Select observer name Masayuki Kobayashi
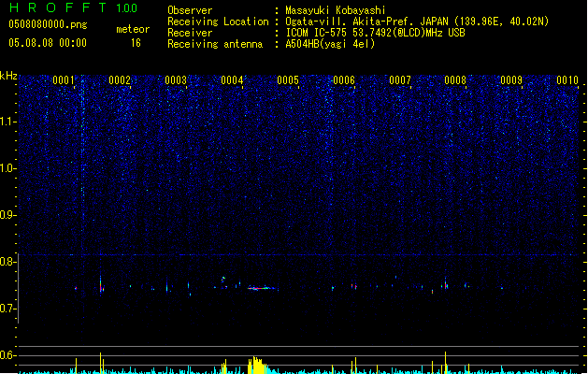Viewport: 588px width, 374px height. (x=336, y=10)
